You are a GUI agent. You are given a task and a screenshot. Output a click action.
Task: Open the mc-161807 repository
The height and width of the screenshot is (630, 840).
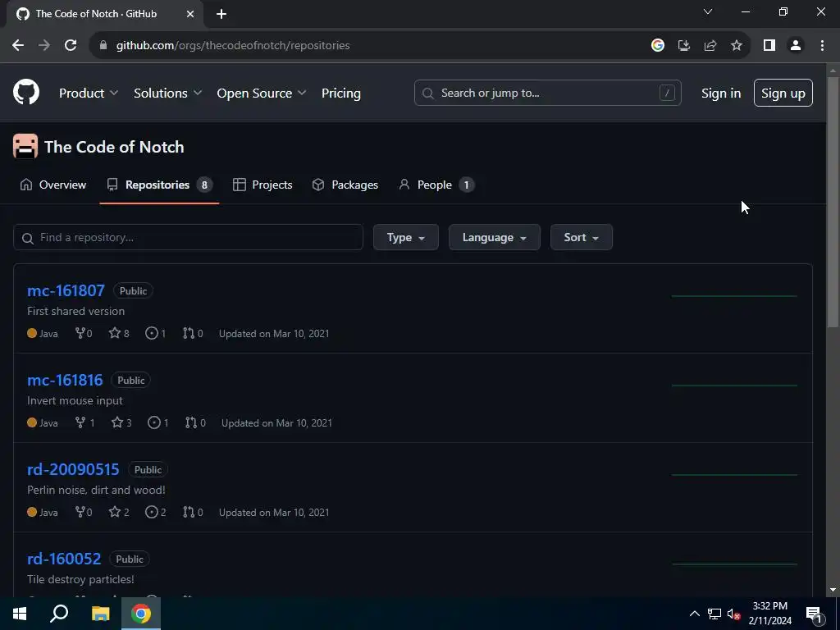(66, 290)
